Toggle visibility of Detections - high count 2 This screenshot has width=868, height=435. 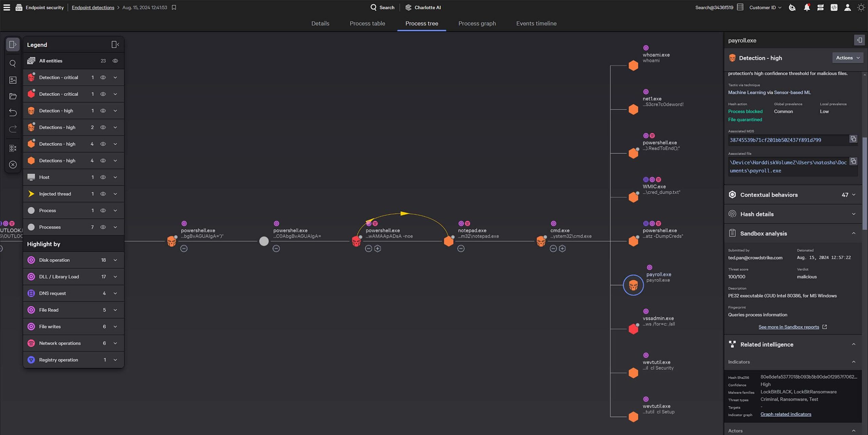point(103,127)
